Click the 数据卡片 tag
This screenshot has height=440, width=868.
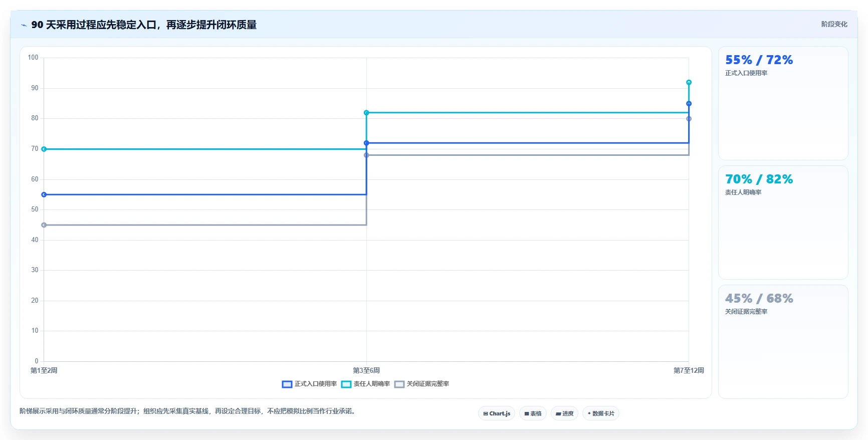point(600,413)
